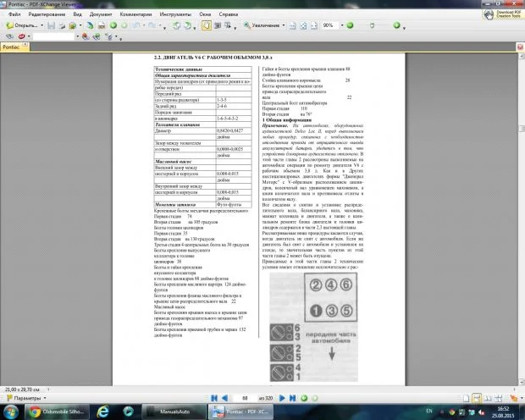This screenshot has width=525, height=420.
Task: Click the Save icon in toolbar
Action: coord(51,26)
